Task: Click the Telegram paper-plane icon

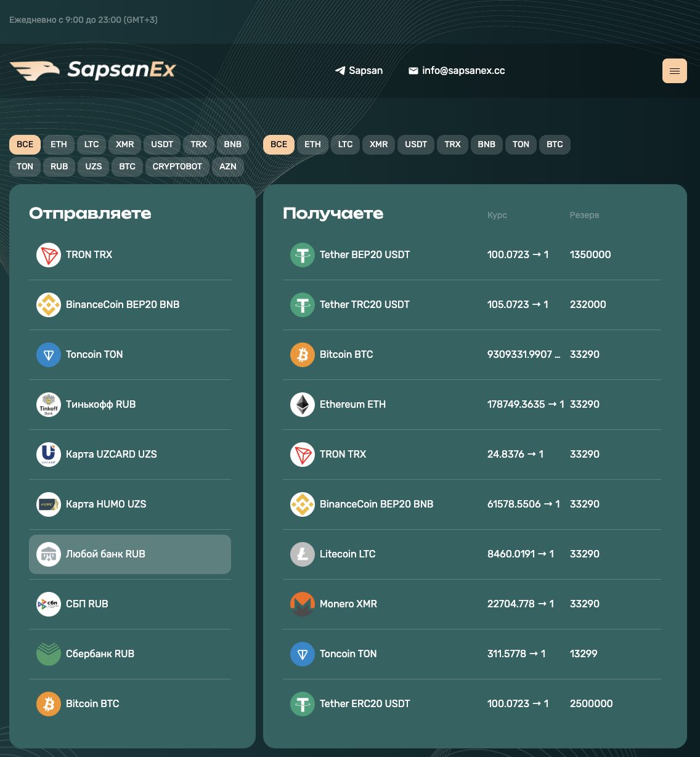Action: pos(340,71)
